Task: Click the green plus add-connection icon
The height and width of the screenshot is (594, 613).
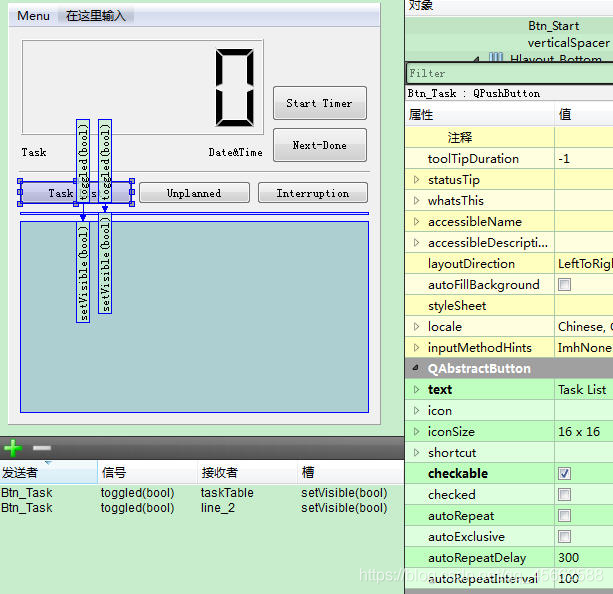Action: tap(13, 449)
